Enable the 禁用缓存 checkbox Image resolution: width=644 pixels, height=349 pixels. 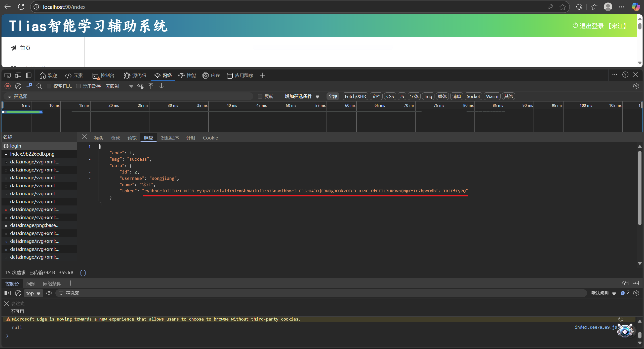pyautogui.click(x=78, y=86)
